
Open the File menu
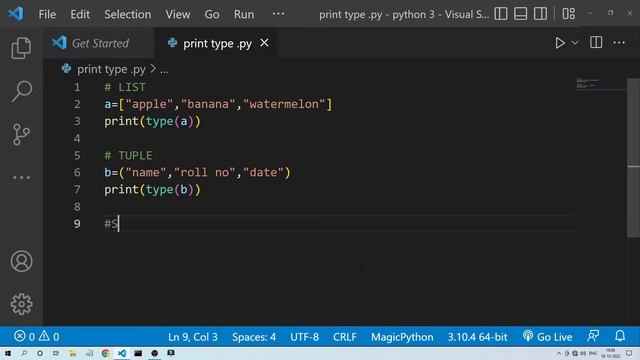pyautogui.click(x=47, y=14)
